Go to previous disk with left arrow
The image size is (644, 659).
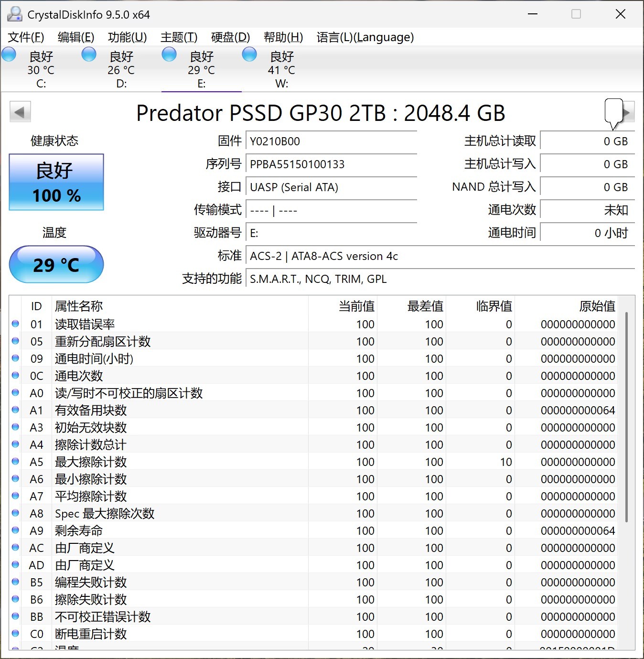(20, 112)
